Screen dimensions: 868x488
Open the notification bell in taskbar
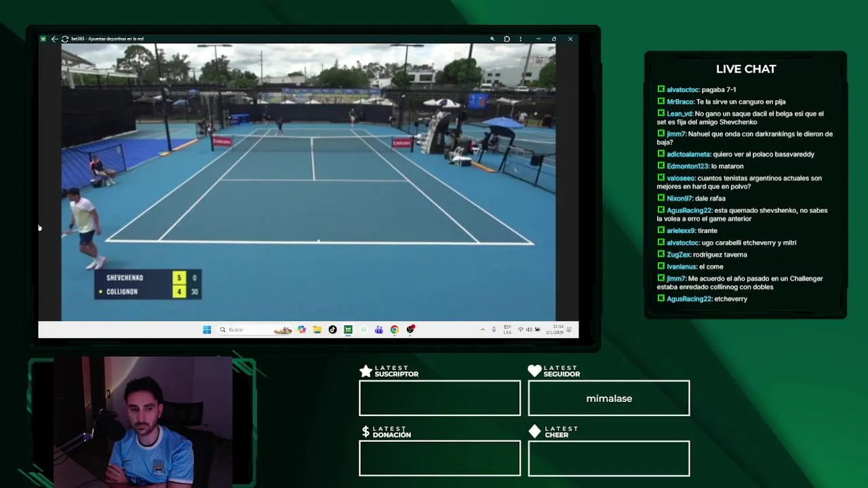click(x=570, y=329)
